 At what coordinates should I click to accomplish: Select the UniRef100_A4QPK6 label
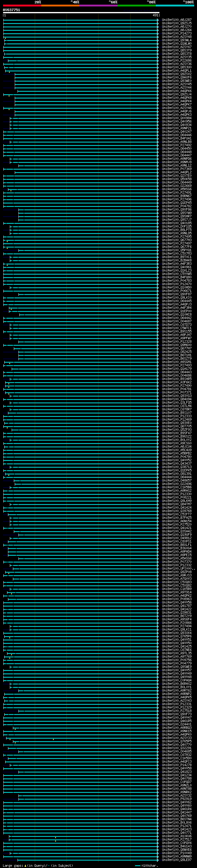[x=177, y=91]
